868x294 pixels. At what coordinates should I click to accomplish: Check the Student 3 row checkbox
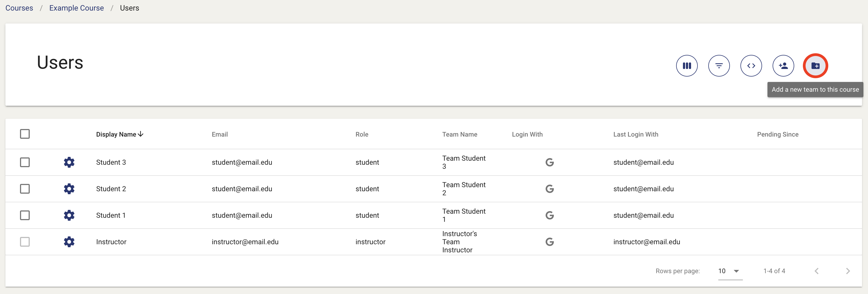pyautogui.click(x=25, y=162)
